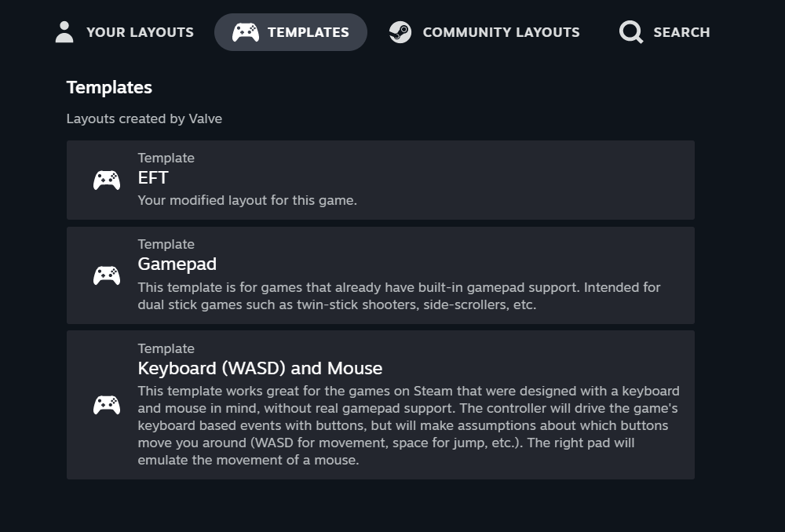Click the person icon beside Your Layouts
Screen dimensions: 785x532
click(64, 32)
